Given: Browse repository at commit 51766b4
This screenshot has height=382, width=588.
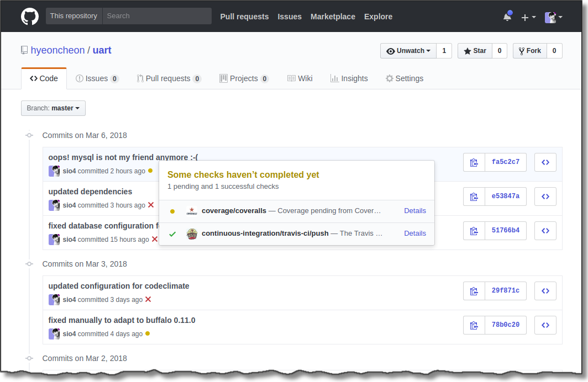Looking at the screenshot, I should click(545, 231).
